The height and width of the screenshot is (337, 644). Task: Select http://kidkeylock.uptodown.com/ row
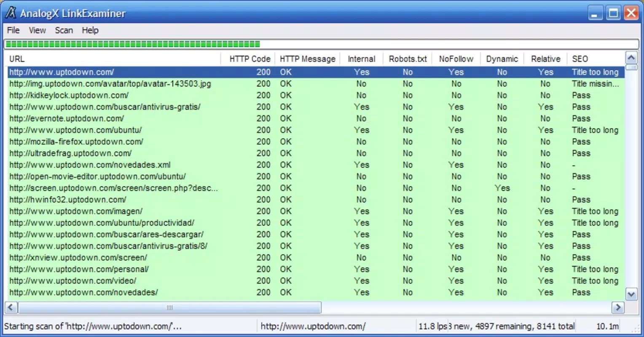(x=316, y=95)
